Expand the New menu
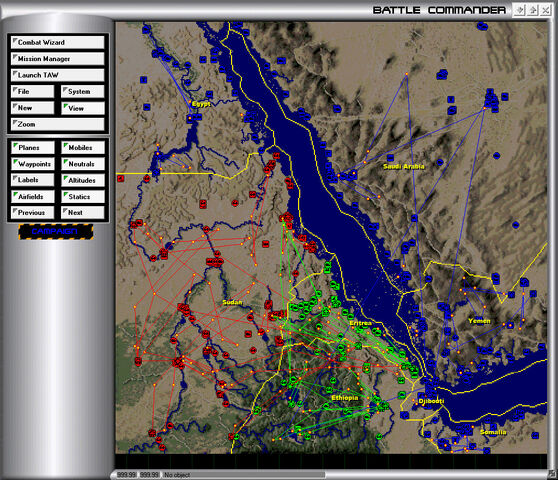The width and height of the screenshot is (558, 480). click(32, 108)
